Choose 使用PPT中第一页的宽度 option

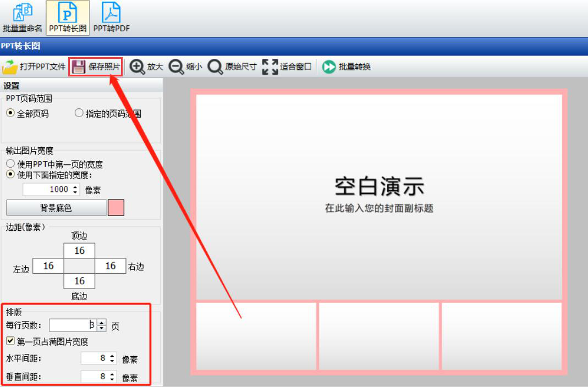click(x=10, y=164)
